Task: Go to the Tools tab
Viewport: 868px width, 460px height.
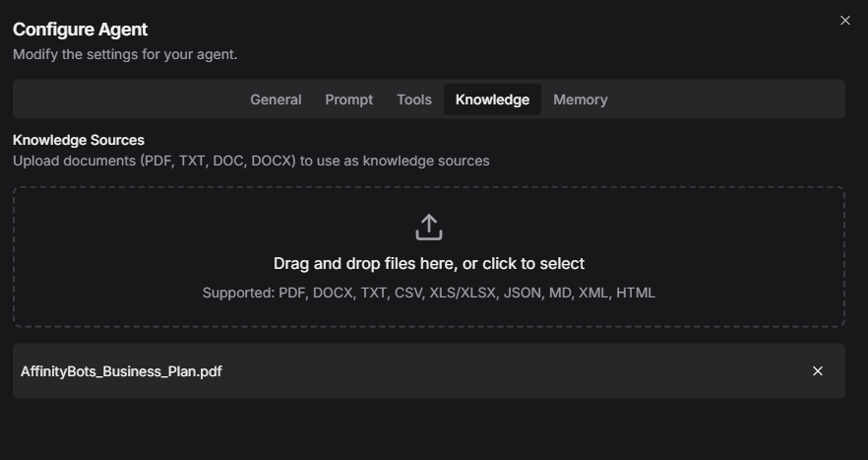Action: [414, 99]
